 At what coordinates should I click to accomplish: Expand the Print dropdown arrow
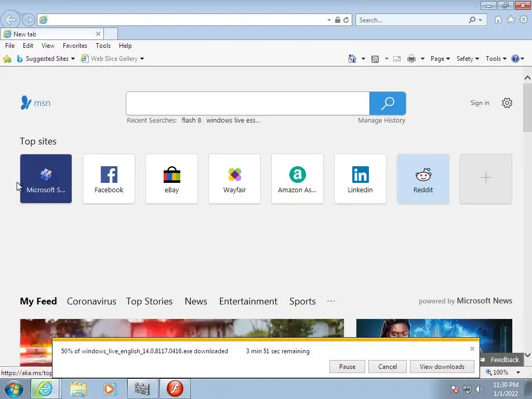[x=422, y=59]
